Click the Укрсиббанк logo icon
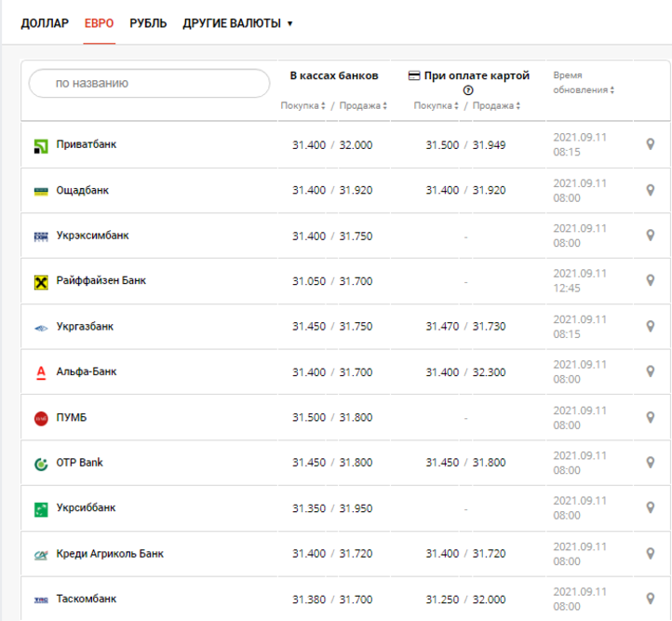This screenshot has height=621, width=672. pyautogui.click(x=41, y=509)
